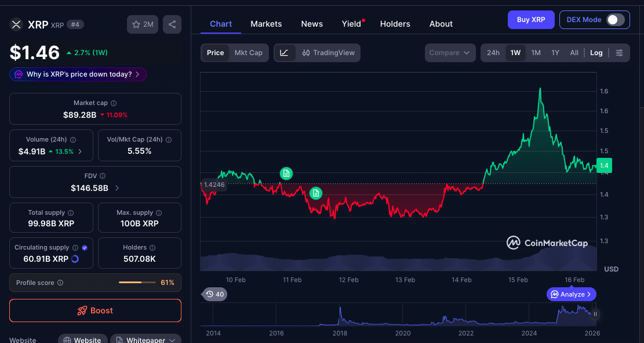Click the 1.4246 baseline price label
The height and width of the screenshot is (343, 644).
pos(214,185)
